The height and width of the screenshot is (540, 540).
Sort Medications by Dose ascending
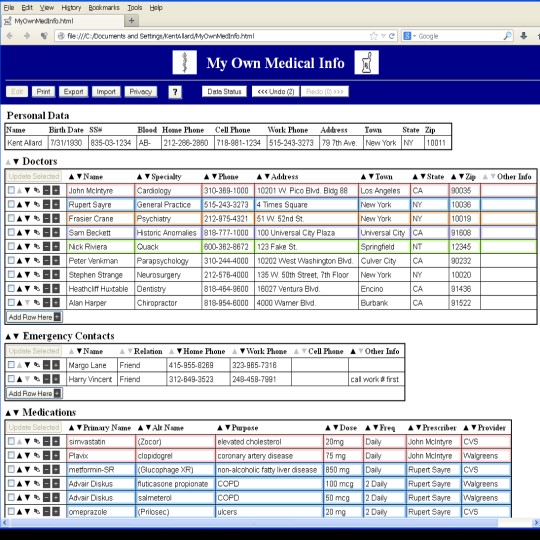[x=328, y=428]
